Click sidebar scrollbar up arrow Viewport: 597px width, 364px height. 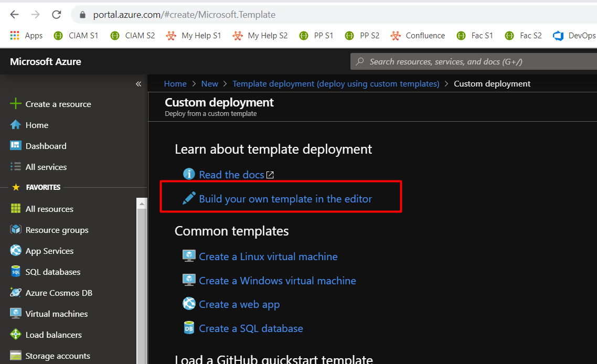pyautogui.click(x=142, y=204)
